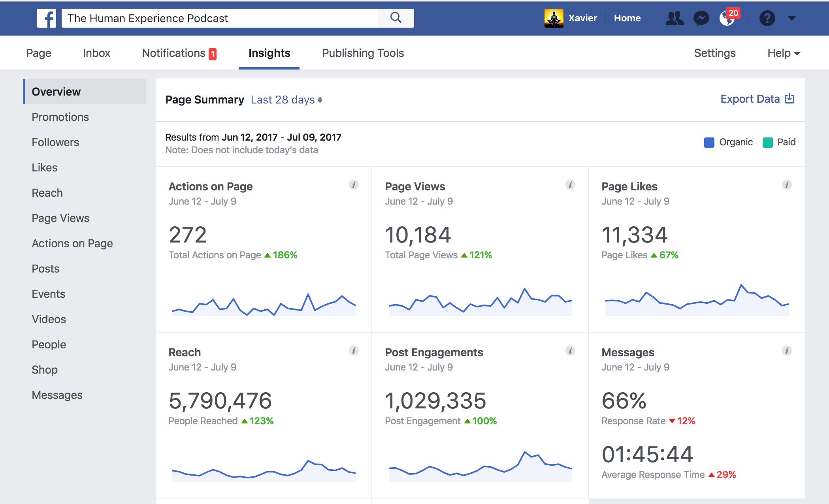The height and width of the screenshot is (504, 829).
Task: Click the Page Views line chart
Action: click(480, 302)
